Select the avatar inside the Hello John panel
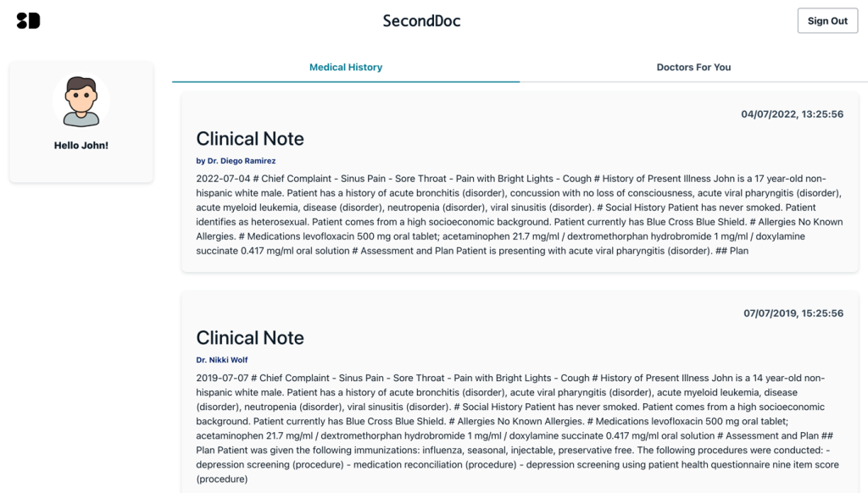 coord(81,100)
